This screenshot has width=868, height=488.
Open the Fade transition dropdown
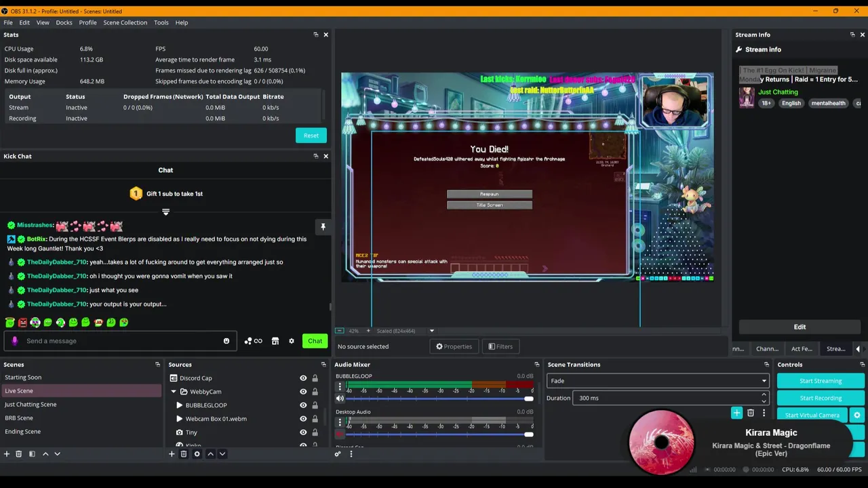pyautogui.click(x=658, y=381)
